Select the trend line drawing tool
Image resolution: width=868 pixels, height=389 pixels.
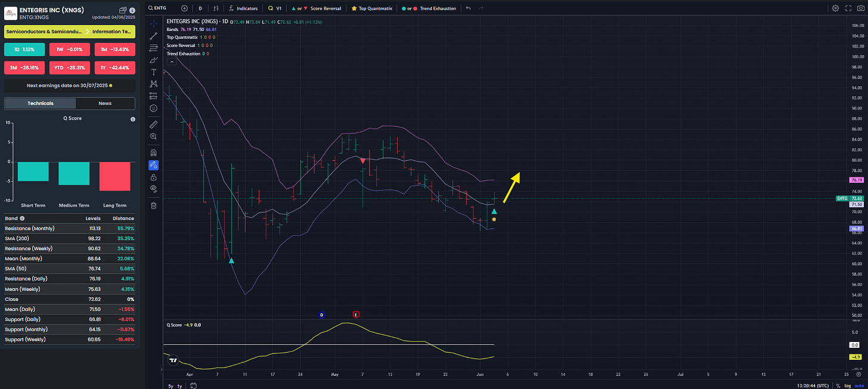click(154, 36)
